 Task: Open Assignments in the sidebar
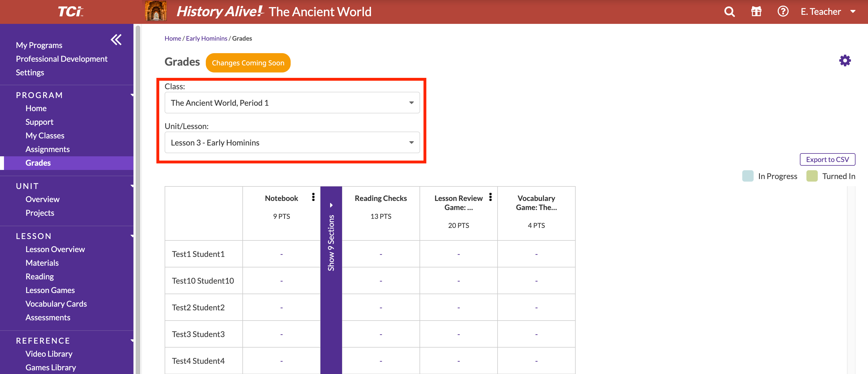(x=47, y=149)
